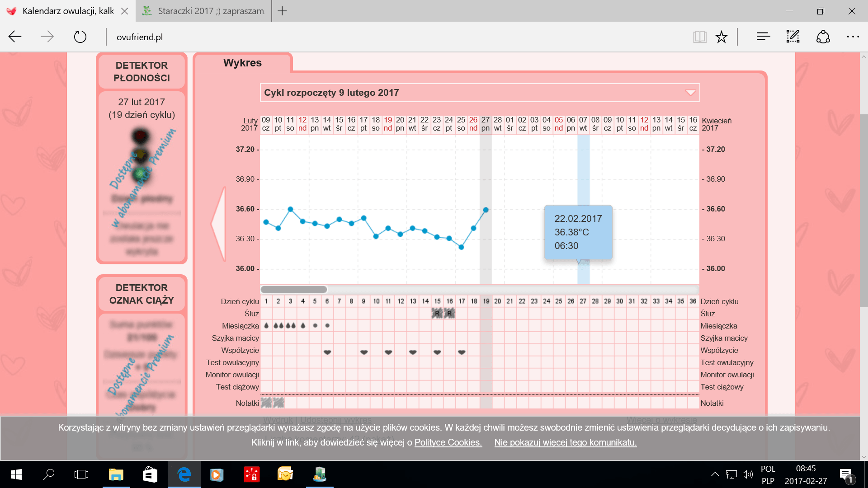The height and width of the screenshot is (488, 868).
Task: Open the Hub lines icon
Action: click(x=763, y=37)
